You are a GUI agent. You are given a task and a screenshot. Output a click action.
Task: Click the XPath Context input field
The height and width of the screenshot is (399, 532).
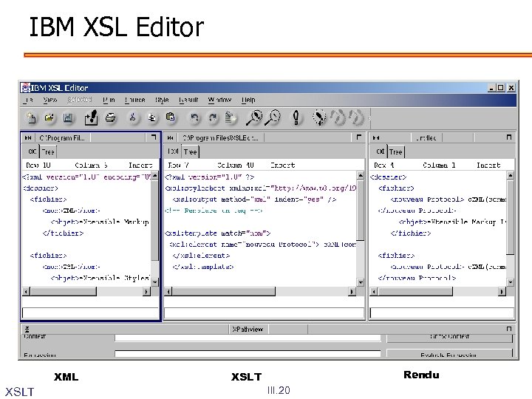tap(248, 338)
